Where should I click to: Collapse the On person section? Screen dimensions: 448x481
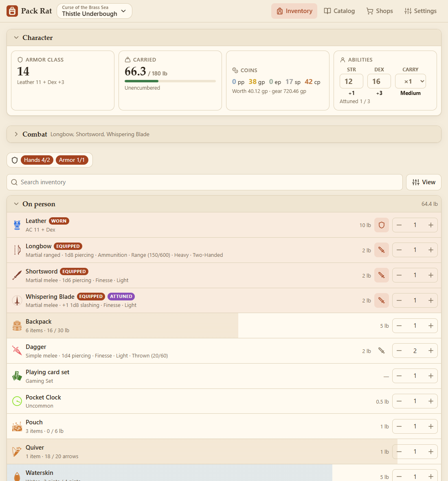click(x=16, y=204)
